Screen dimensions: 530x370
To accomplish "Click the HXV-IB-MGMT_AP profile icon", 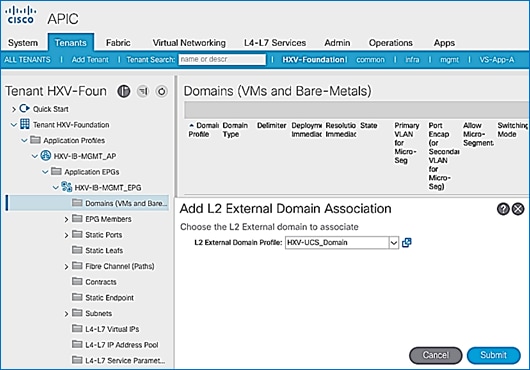I will tap(46, 155).
